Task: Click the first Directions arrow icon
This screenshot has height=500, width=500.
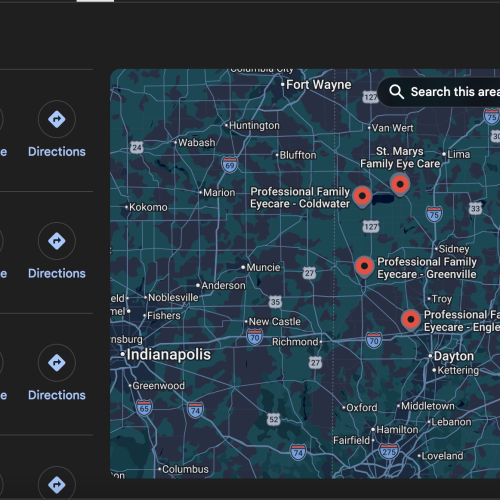Action: 57,119
